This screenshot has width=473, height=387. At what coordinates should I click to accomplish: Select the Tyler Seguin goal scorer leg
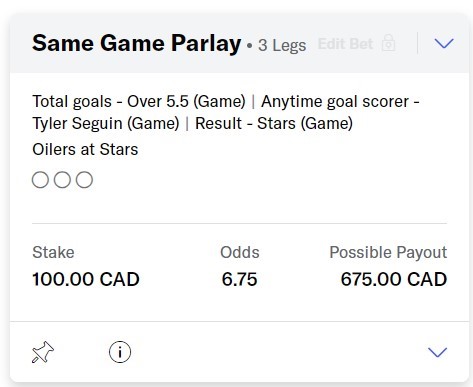(226, 112)
